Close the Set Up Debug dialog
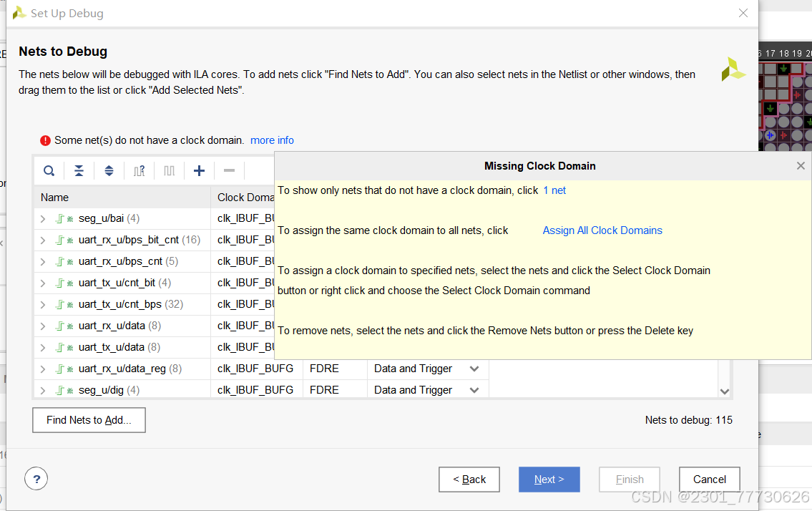Screen dimensions: 812x511 pos(743,13)
